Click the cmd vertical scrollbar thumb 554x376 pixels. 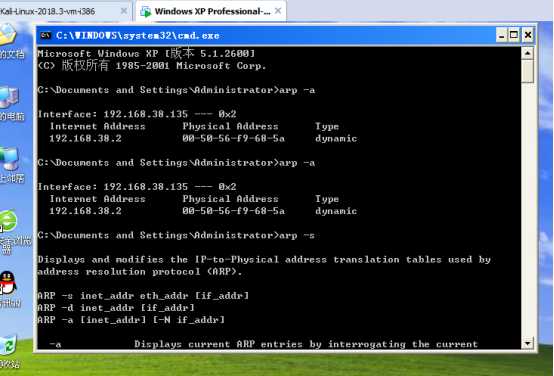pos(527,71)
